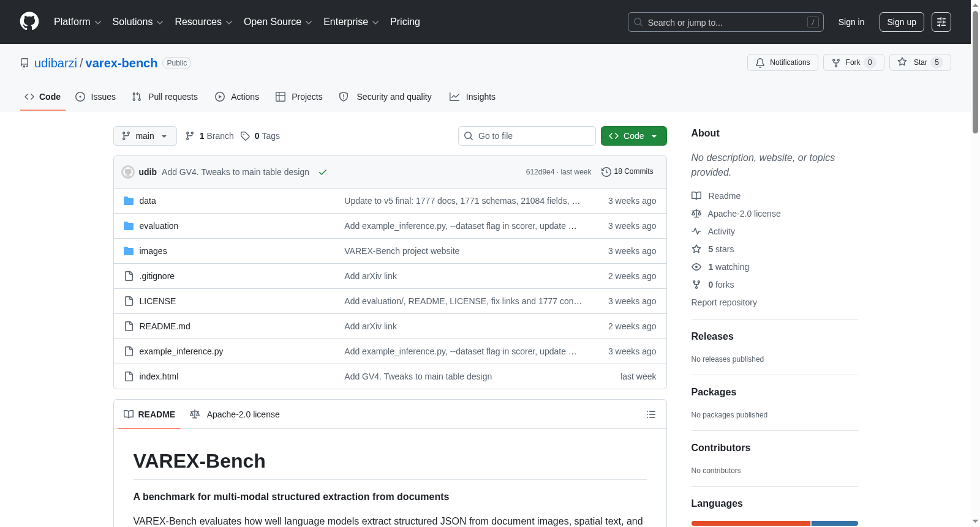Open the main branch selector dropdown
The width and height of the screenshot is (980, 527).
point(145,136)
